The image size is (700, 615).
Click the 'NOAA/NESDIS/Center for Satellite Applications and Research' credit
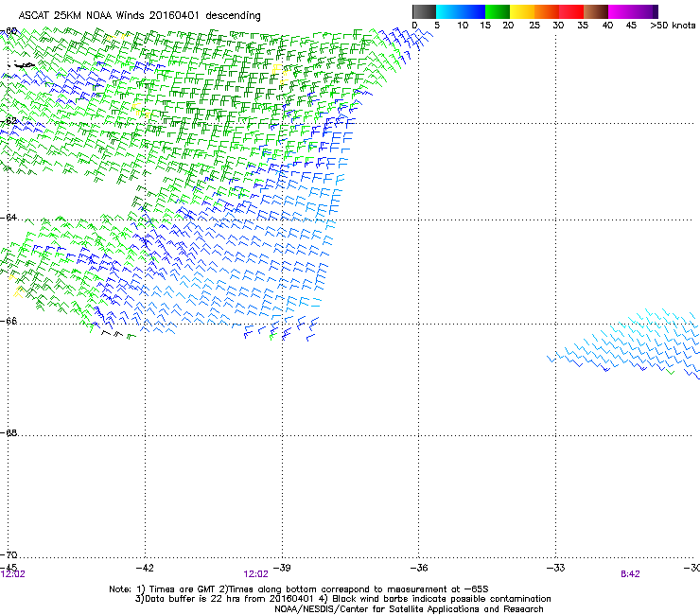click(409, 609)
